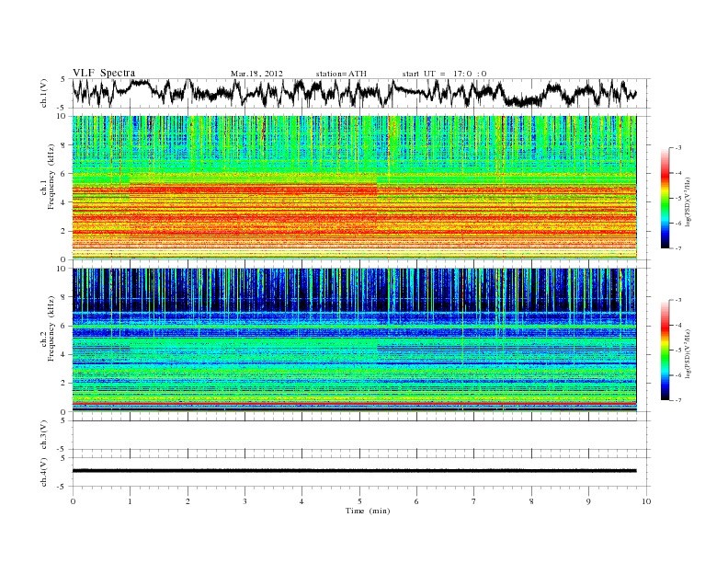Click inside the ch.1 spectrogram panel
The width and height of the screenshot is (728, 563).
point(355,188)
